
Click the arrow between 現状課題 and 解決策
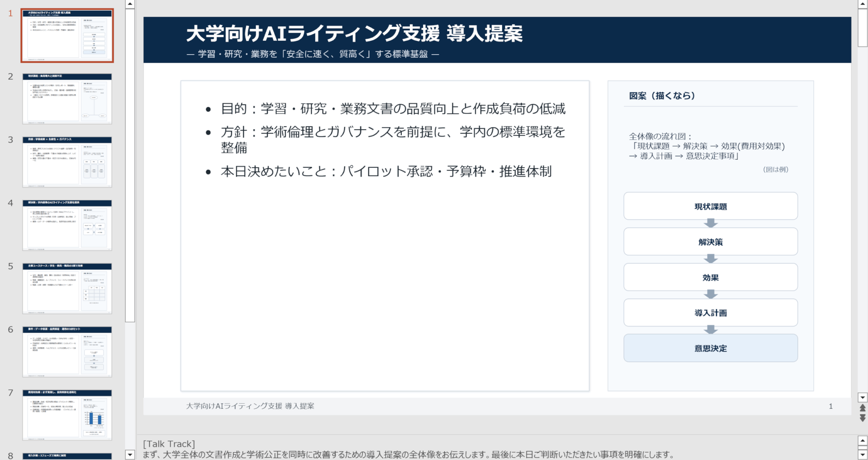coord(711,223)
